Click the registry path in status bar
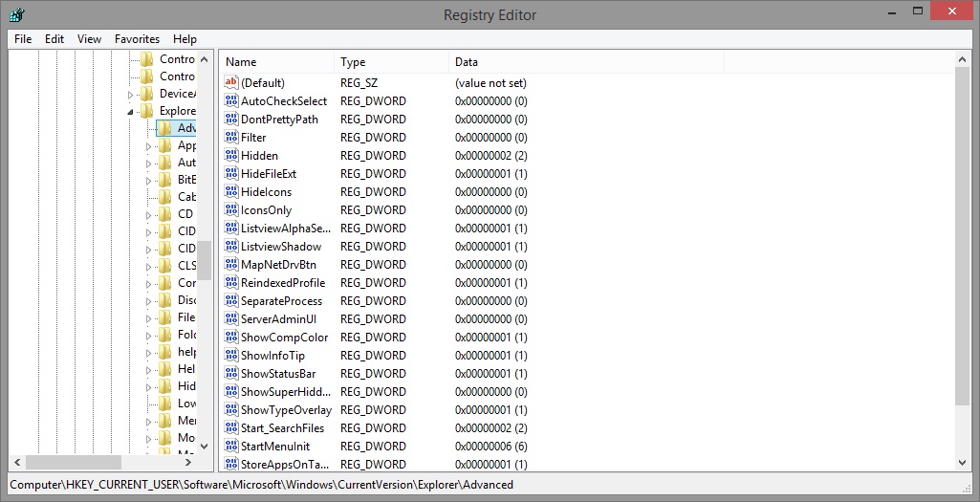This screenshot has width=980, height=502. click(261, 485)
